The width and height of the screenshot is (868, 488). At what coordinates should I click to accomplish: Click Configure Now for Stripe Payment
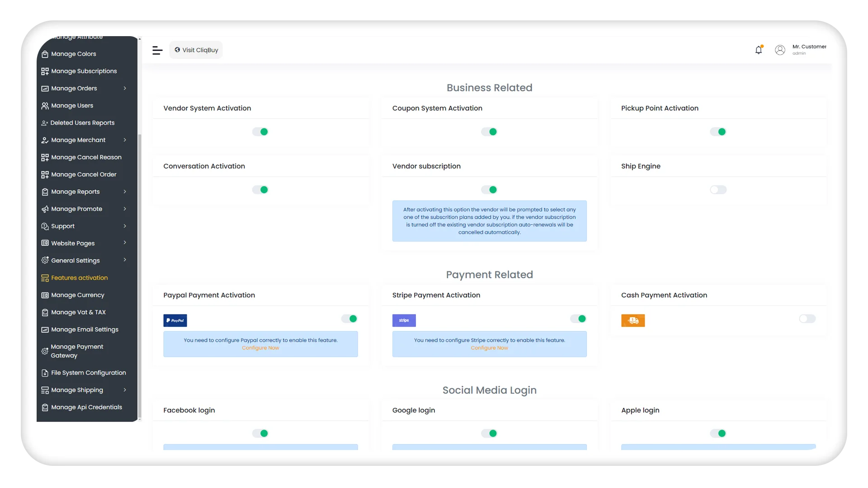(x=490, y=347)
